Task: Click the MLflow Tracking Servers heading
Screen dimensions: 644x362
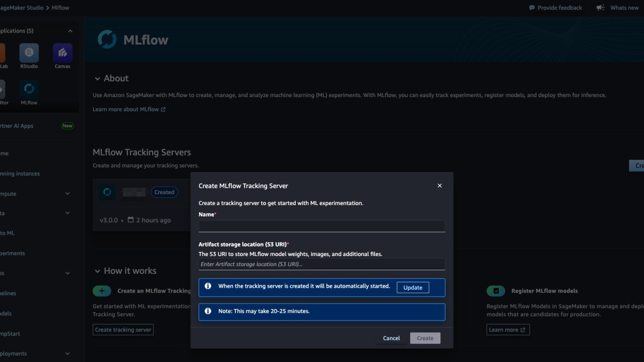Action: pos(142,153)
